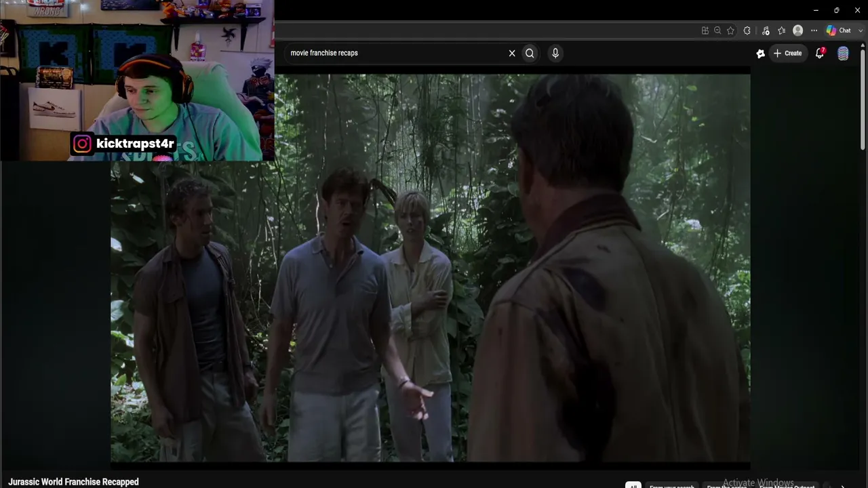Start voice search with the microphone
Screen dimensions: 868x488
[x=555, y=53]
